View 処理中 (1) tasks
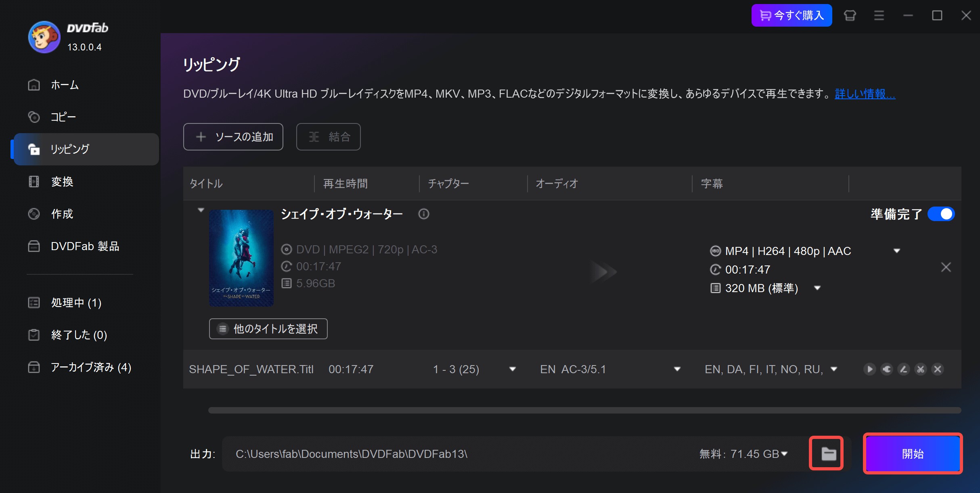Screen dimensions: 980x493 (86, 303)
